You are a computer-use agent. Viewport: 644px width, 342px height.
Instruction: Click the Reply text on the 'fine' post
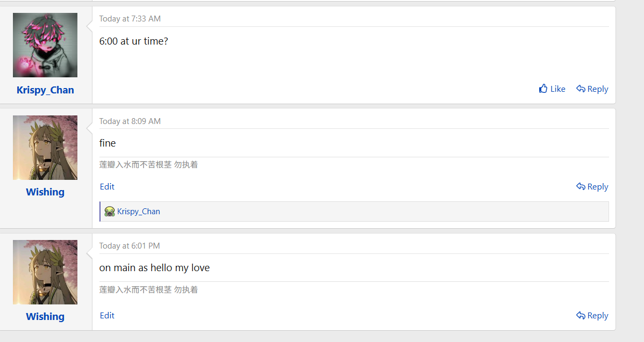tap(598, 187)
